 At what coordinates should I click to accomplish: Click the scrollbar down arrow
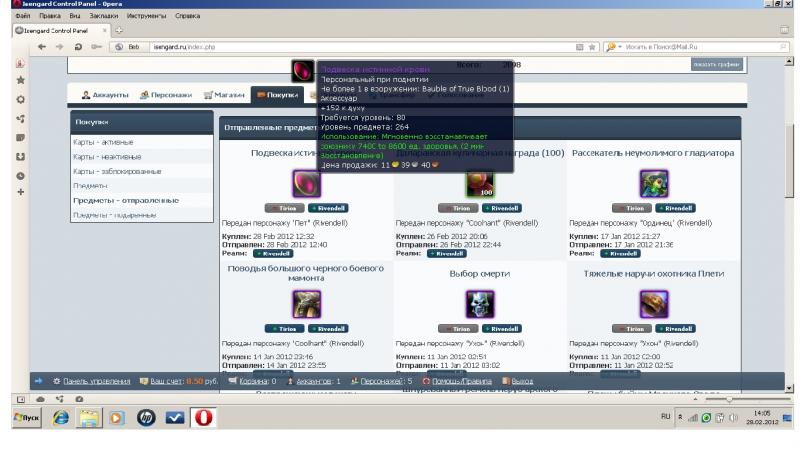[x=789, y=388]
